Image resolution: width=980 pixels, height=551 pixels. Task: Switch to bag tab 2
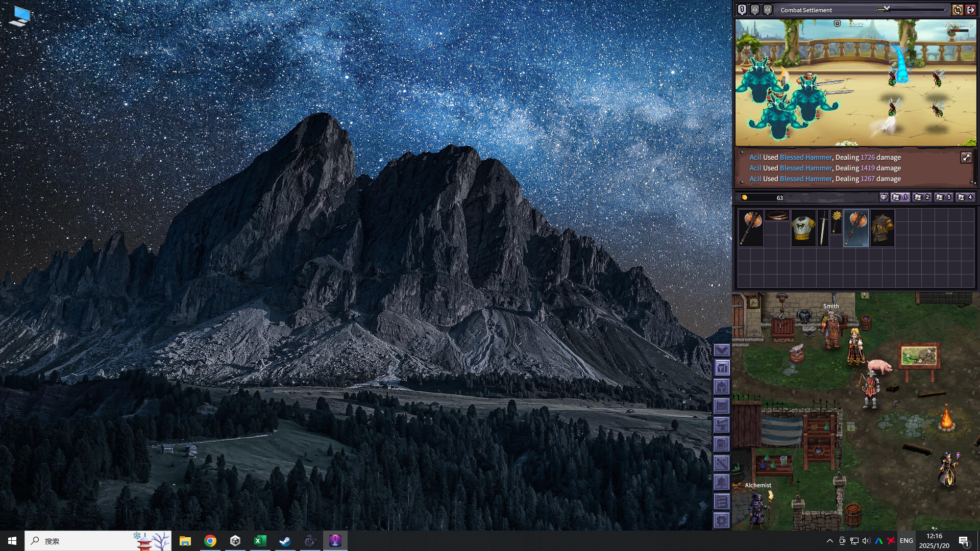[923, 197]
